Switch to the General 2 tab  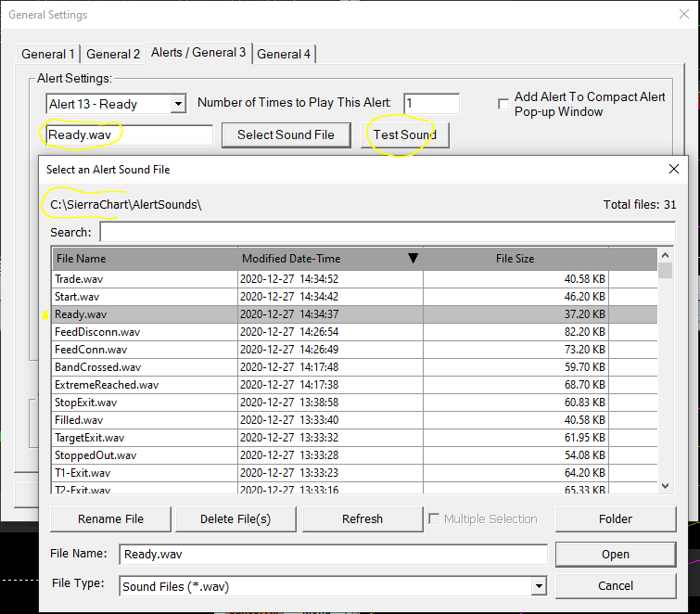click(113, 54)
